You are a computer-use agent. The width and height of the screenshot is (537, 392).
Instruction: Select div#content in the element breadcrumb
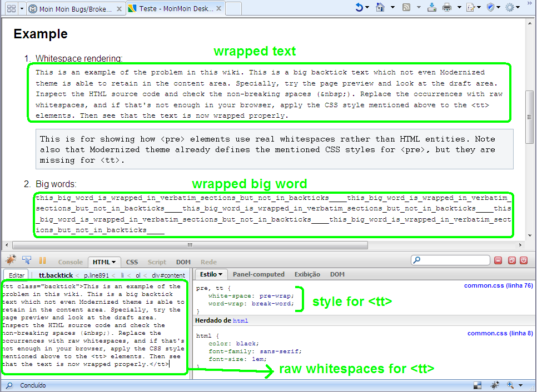168,275
